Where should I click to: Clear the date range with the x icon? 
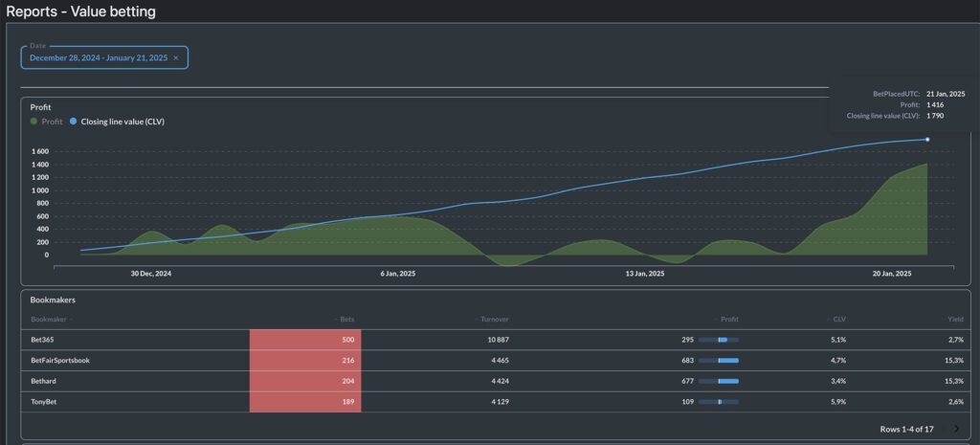(x=175, y=58)
